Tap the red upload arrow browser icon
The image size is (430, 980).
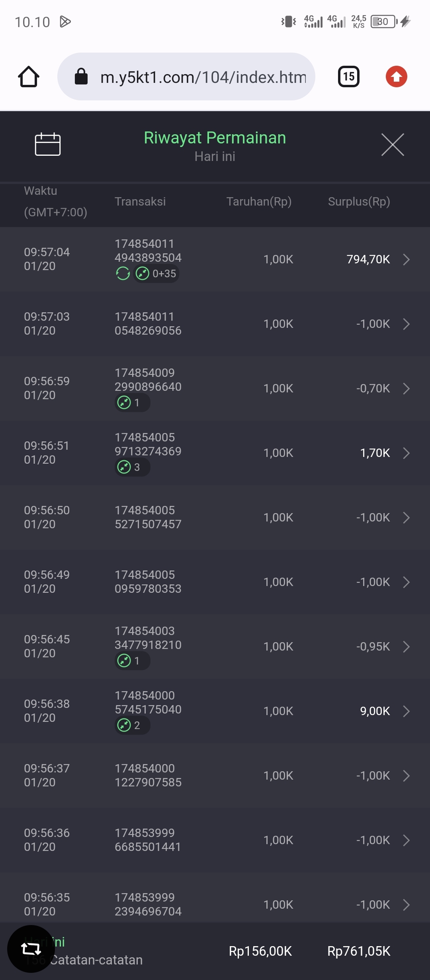396,76
